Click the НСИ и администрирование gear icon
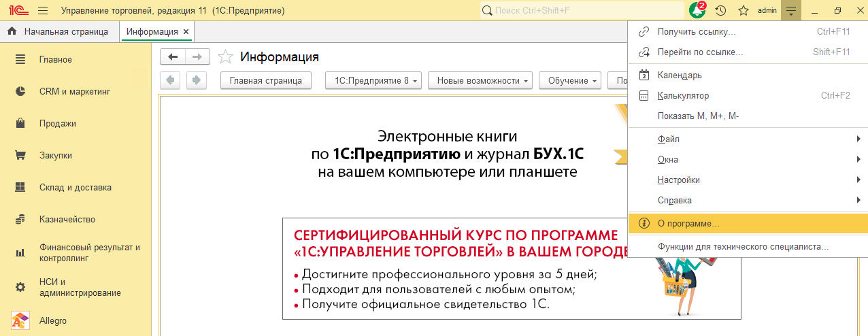 [x=20, y=287]
